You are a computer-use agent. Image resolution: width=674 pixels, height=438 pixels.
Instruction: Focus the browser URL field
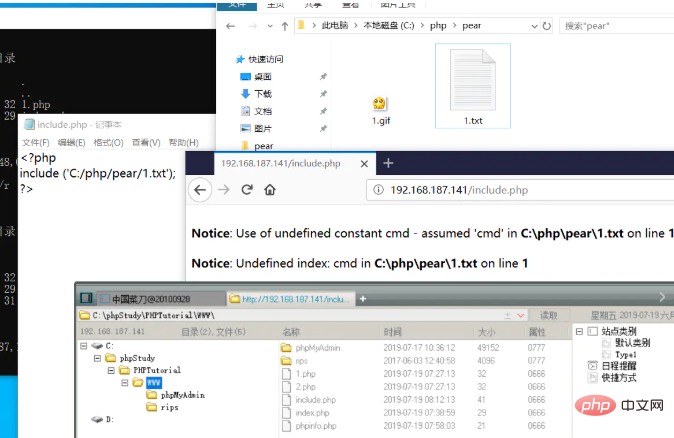pyautogui.click(x=520, y=190)
